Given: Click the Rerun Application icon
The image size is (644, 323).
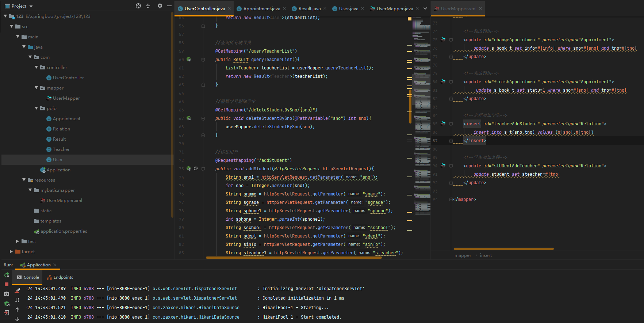Looking at the screenshot, I should [7, 275].
